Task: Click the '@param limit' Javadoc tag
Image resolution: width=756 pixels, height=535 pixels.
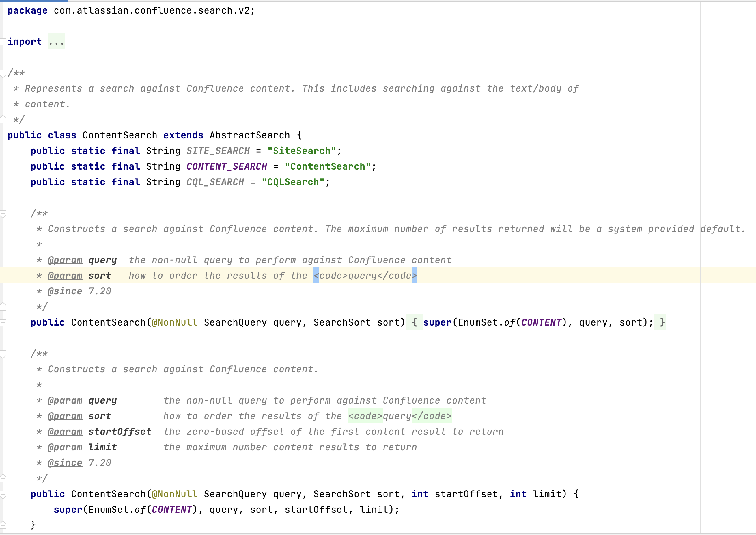Action: (x=82, y=447)
